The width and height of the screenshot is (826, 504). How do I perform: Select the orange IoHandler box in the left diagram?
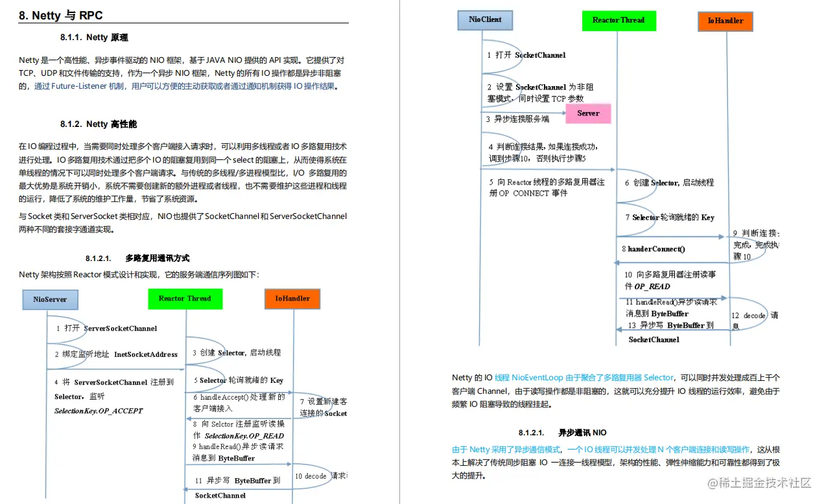point(292,299)
